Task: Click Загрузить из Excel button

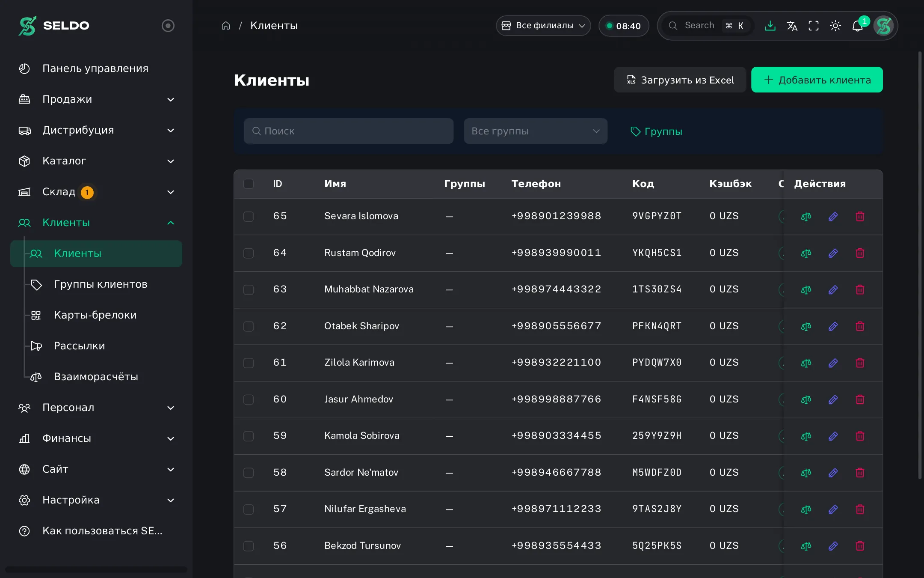Action: coord(680,80)
